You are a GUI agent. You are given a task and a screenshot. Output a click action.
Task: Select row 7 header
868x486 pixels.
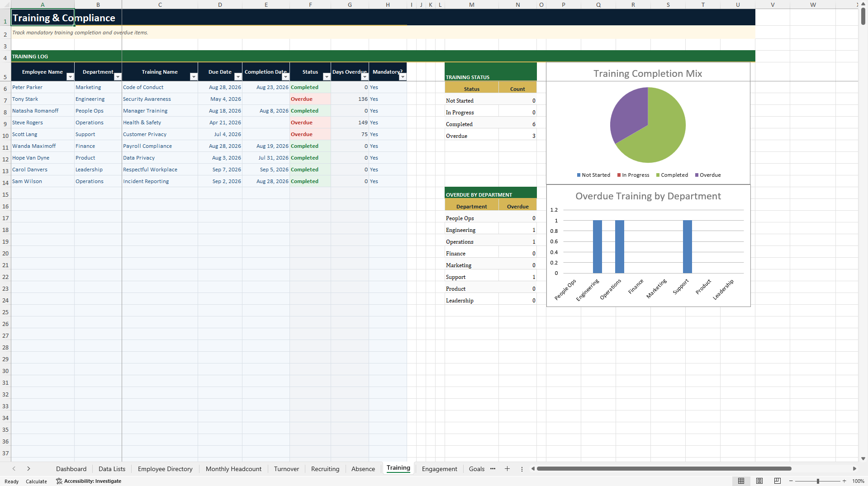tap(5, 100)
